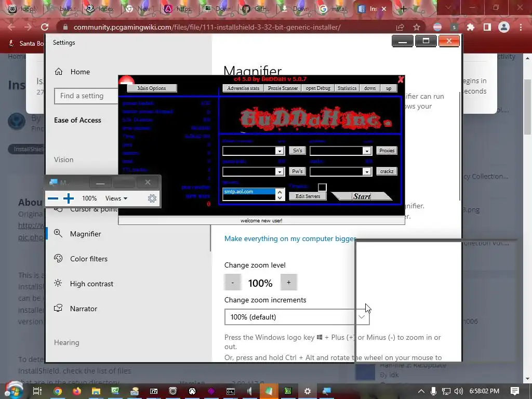Image resolution: width=532 pixels, height=399 pixels.
Task: Open the paint palette taskbar icon
Action: pos(192,391)
